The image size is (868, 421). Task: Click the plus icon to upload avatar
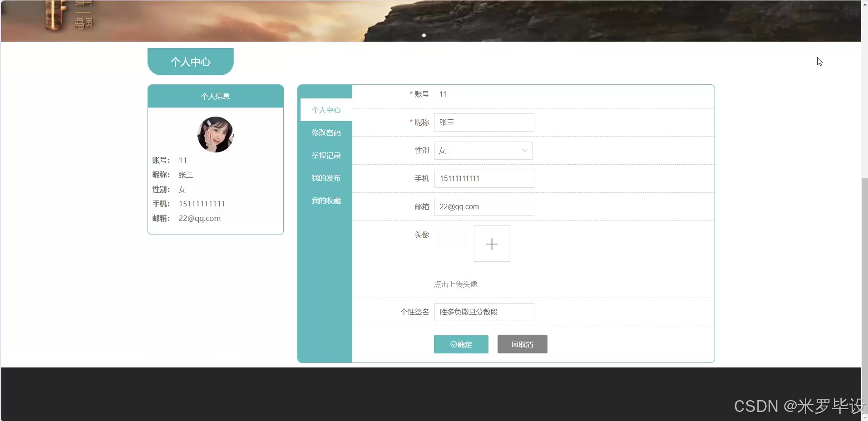492,244
